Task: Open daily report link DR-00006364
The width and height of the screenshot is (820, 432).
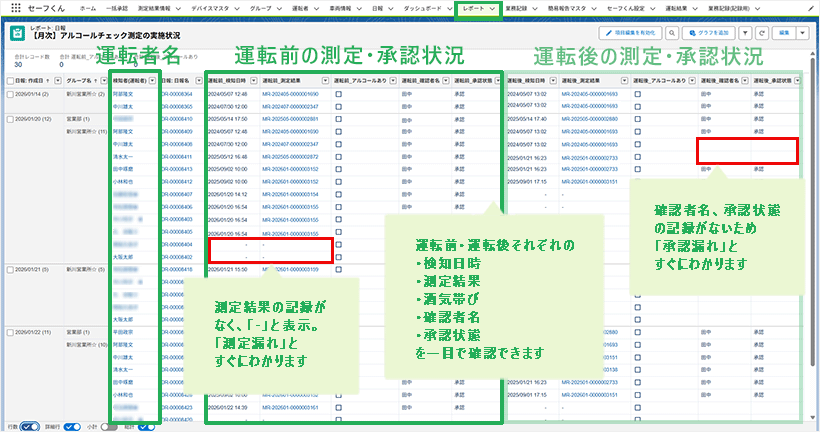Action: tap(177, 94)
